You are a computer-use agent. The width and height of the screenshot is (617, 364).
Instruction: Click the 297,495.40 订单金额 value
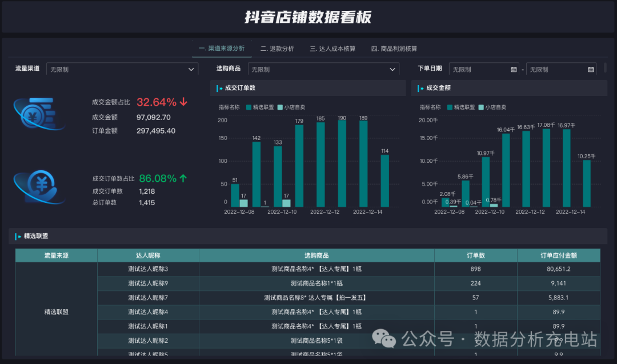tap(156, 131)
